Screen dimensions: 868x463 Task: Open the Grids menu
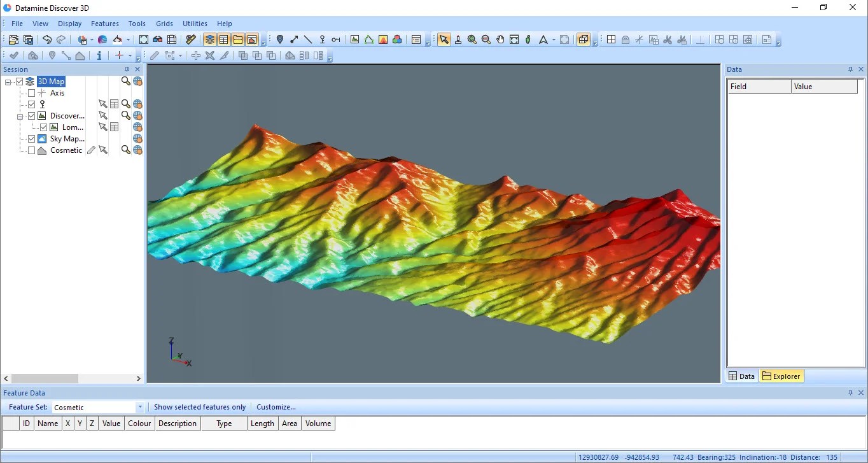[x=164, y=24]
